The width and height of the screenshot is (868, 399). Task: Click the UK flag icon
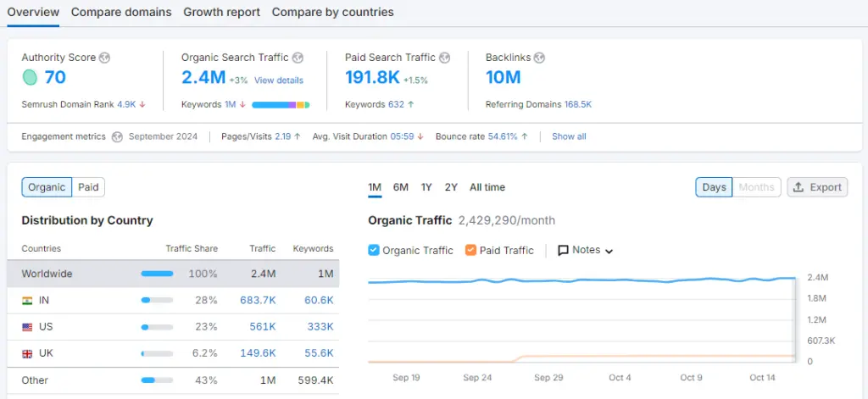27,353
